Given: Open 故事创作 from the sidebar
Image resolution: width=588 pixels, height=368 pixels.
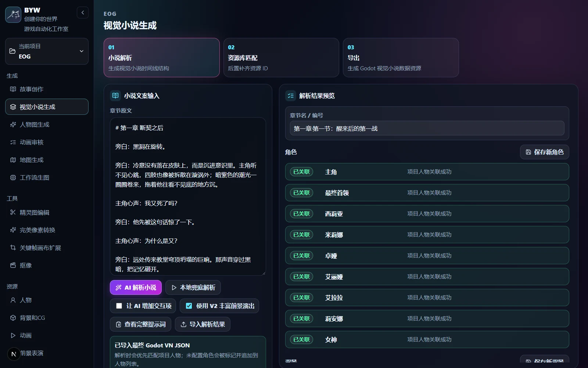Looking at the screenshot, I should pyautogui.click(x=47, y=89).
